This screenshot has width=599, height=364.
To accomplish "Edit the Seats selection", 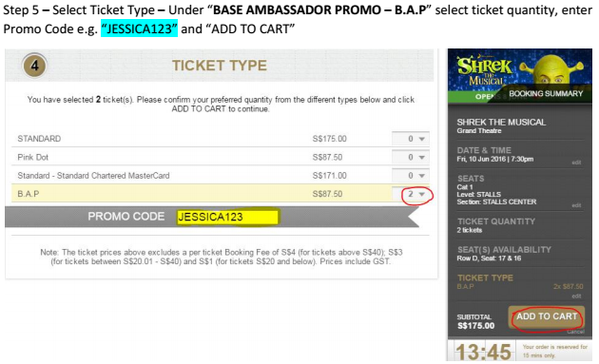I will pyautogui.click(x=576, y=205).
